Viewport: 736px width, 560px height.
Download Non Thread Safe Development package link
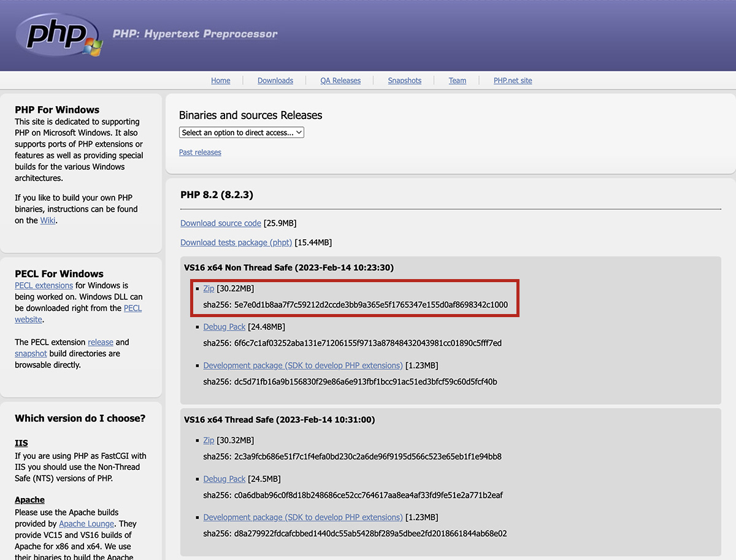[303, 366]
